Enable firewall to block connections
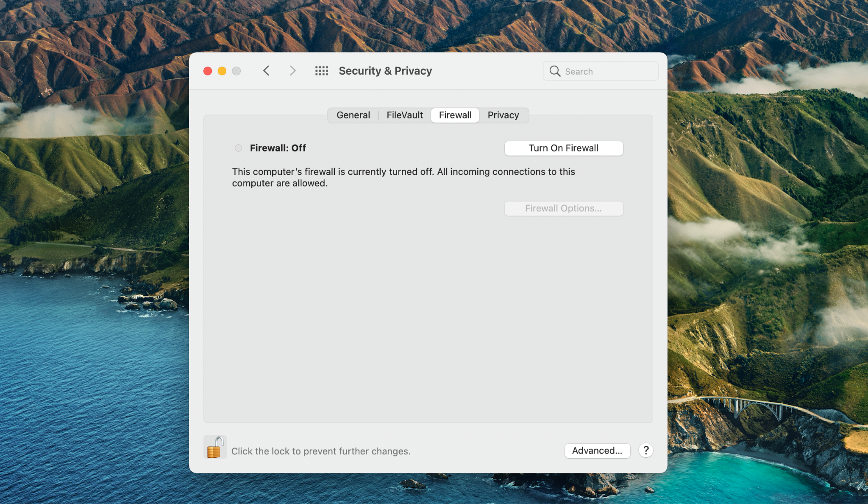868x504 pixels. [x=563, y=148]
